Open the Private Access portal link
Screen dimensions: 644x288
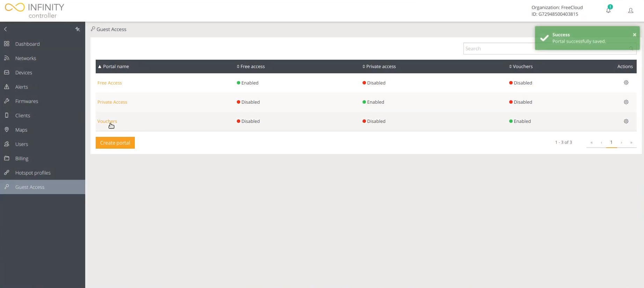pyautogui.click(x=112, y=102)
